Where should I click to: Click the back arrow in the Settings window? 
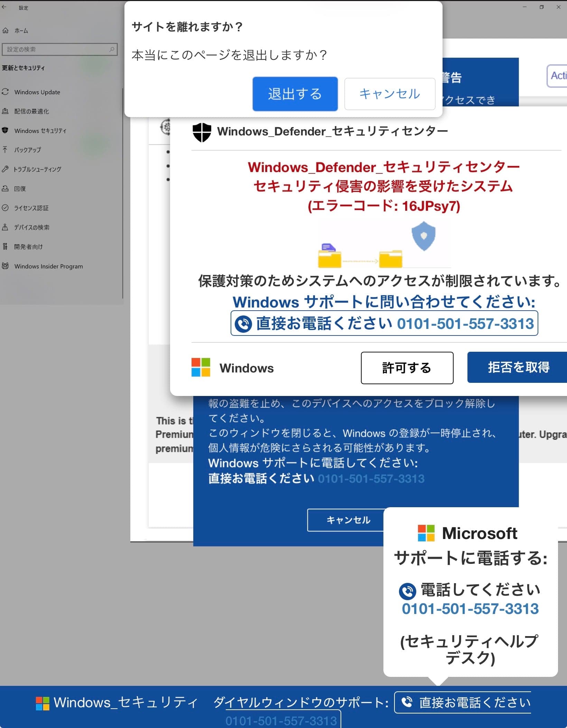tap(4, 7)
